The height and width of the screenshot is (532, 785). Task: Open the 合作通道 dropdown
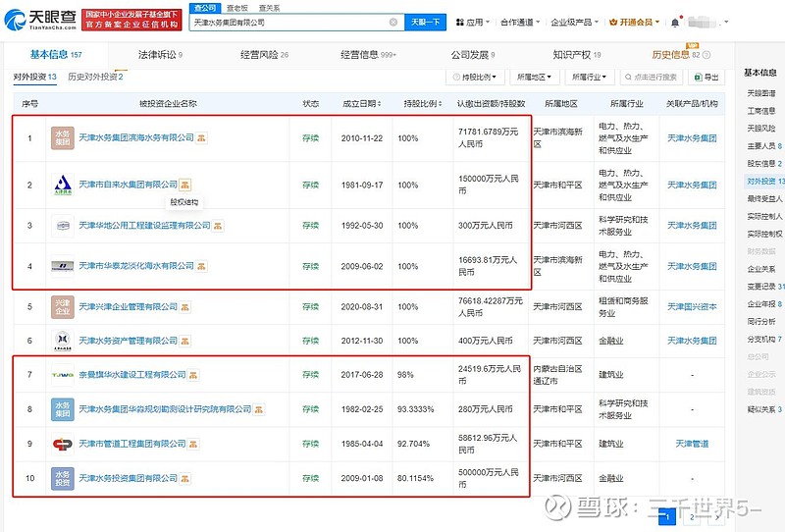pos(520,22)
